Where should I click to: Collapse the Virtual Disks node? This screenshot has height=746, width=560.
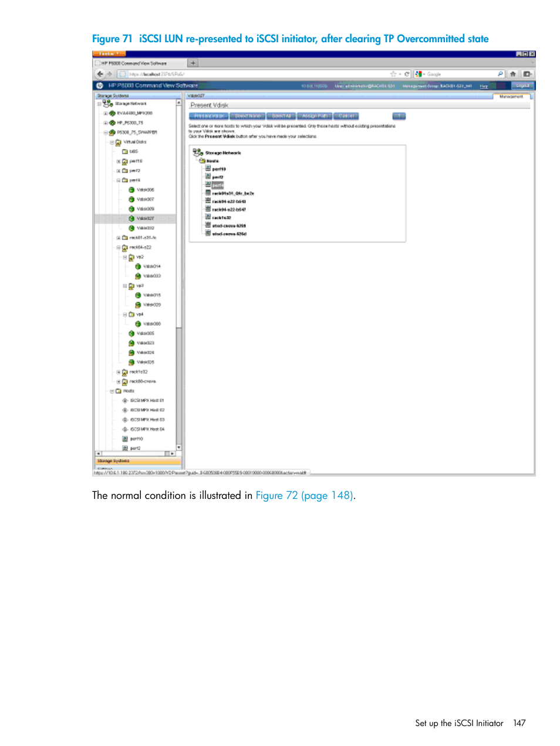112,142
